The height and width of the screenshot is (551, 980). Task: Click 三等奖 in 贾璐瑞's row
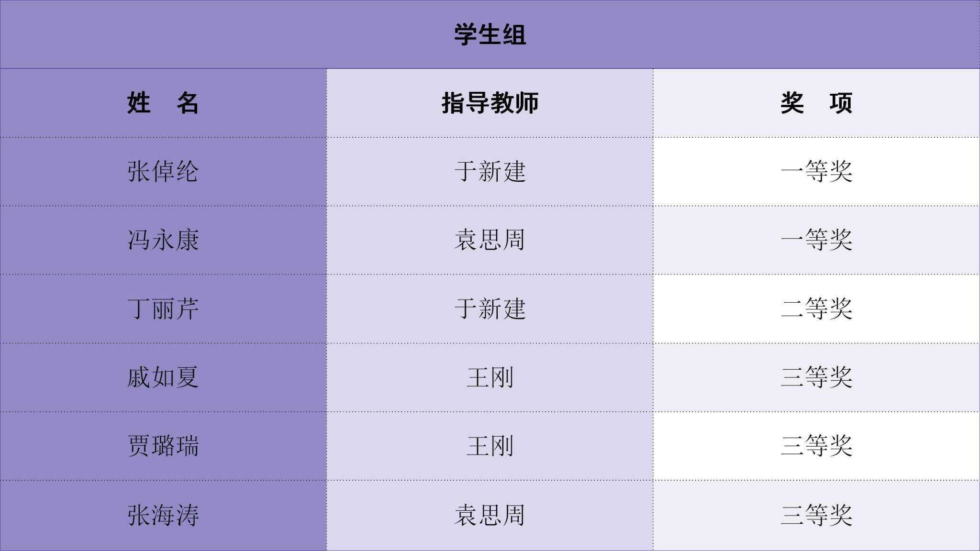click(x=816, y=446)
